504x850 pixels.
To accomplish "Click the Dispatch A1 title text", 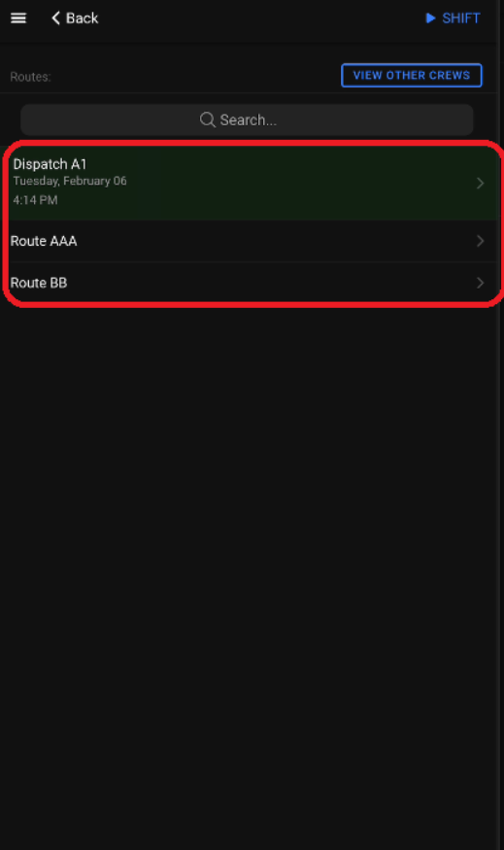I will [50, 164].
